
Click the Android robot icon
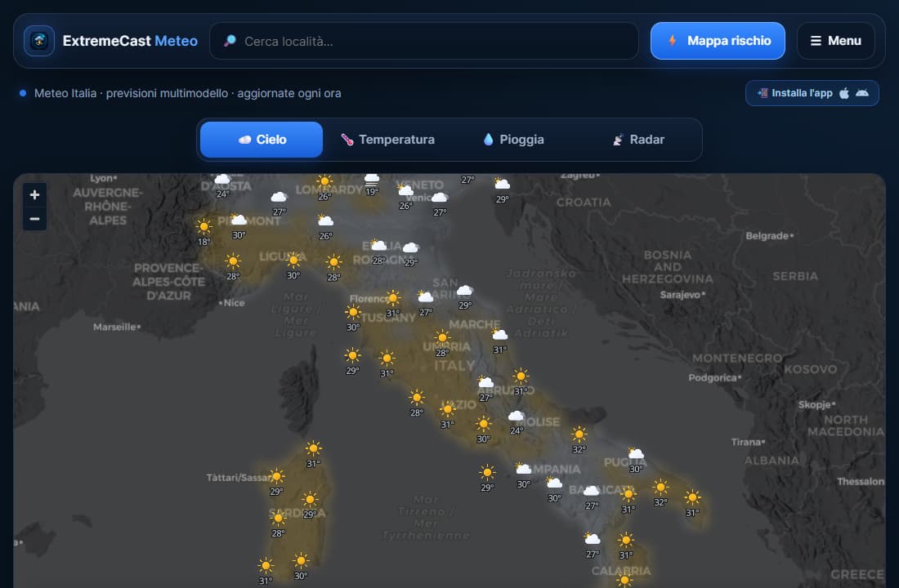tap(861, 93)
